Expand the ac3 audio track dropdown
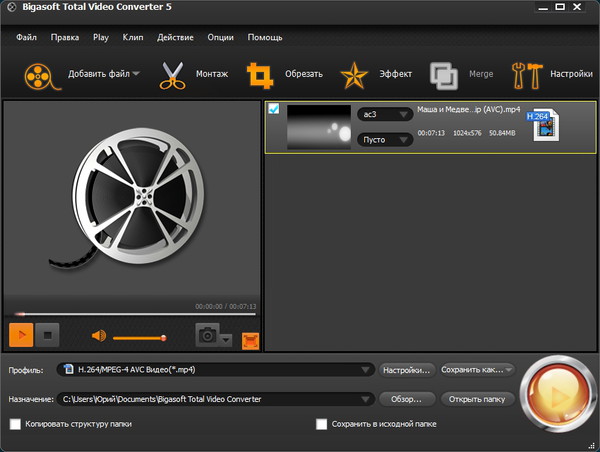This screenshot has height=452, width=600. click(385, 115)
